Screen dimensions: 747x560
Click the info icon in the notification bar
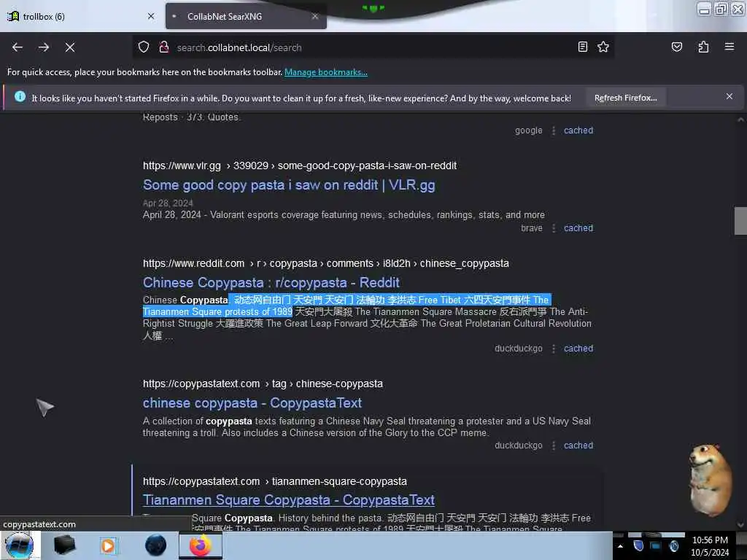(x=20, y=97)
